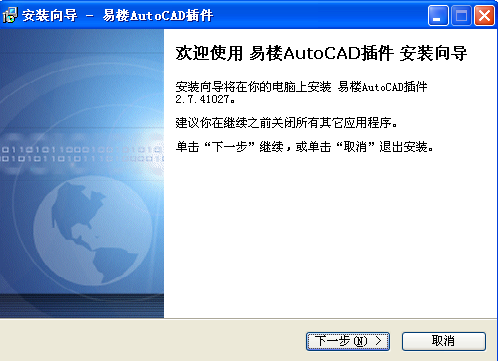The height and width of the screenshot is (361, 498).
Task: Click the globe graphic in the left banner
Action: click(x=93, y=230)
